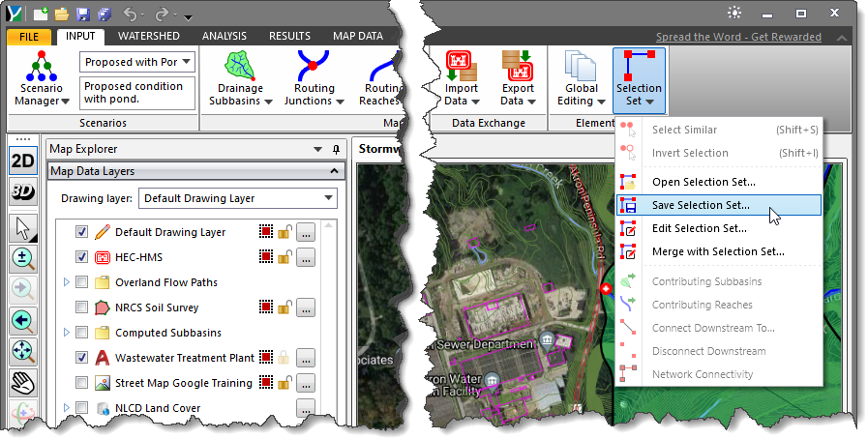Switch to the RESULTS tab

[x=289, y=36]
